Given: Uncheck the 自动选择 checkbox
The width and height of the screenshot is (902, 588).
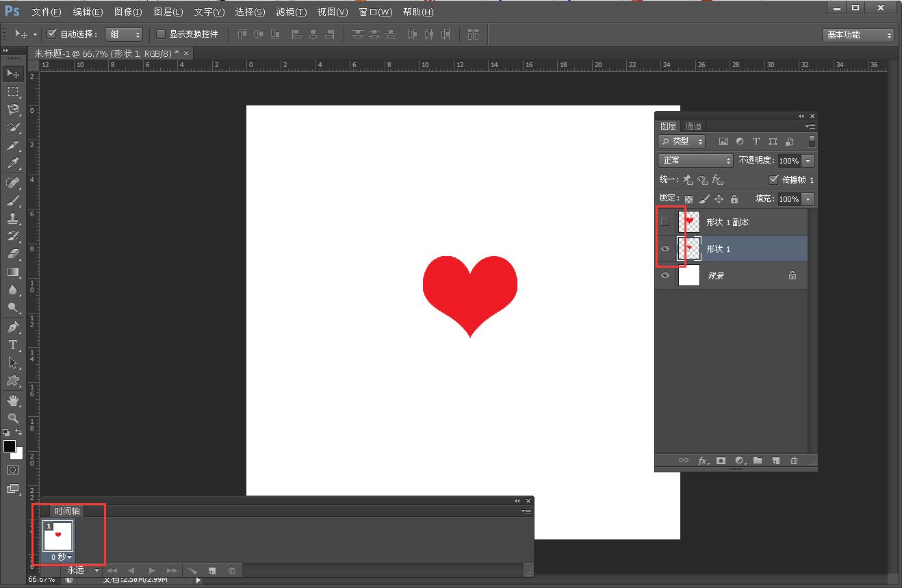Looking at the screenshot, I should click(51, 34).
